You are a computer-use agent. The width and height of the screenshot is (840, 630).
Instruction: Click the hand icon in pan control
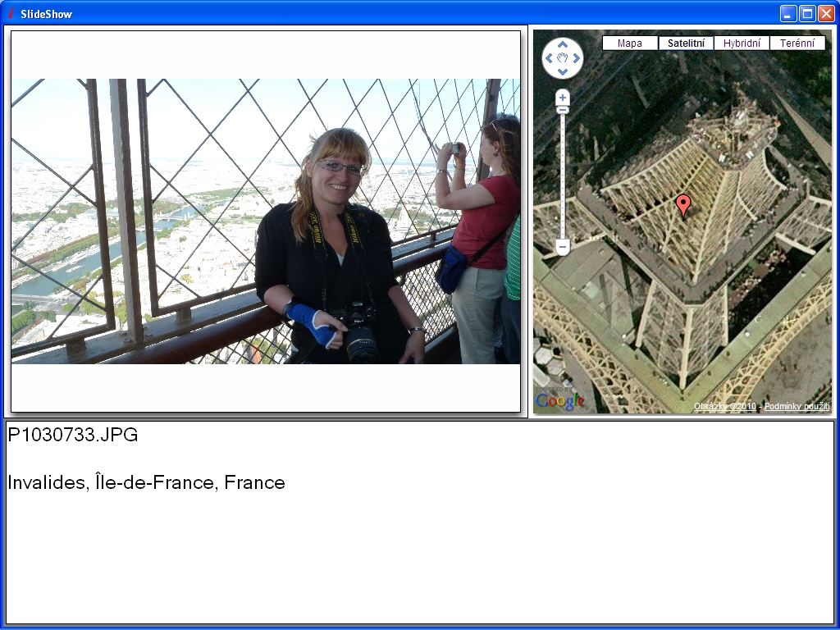(563, 58)
